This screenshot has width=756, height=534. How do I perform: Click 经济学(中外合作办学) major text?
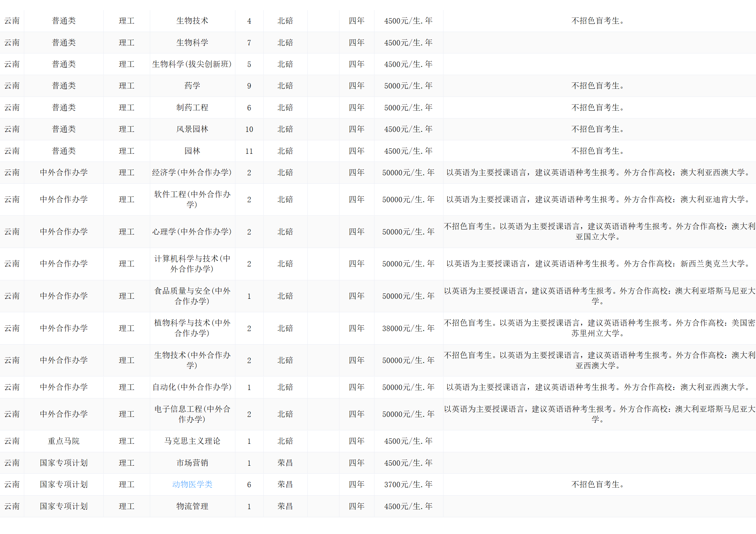pos(192,173)
